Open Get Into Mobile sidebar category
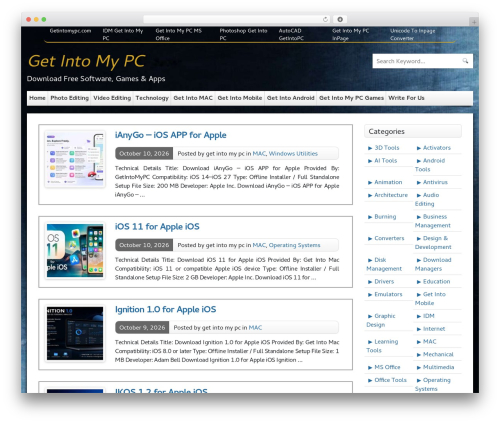This screenshot has width=500, height=423. (430, 299)
